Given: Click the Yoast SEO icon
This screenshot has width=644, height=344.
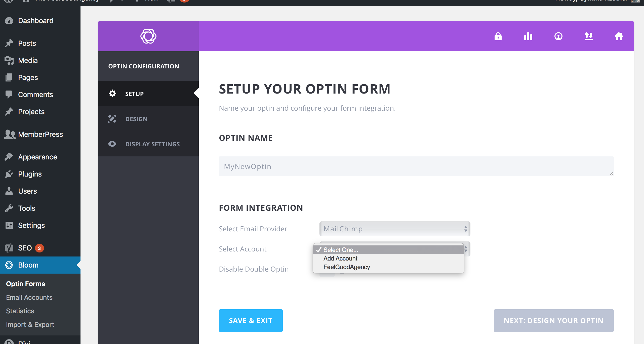Looking at the screenshot, I should click(x=9, y=248).
